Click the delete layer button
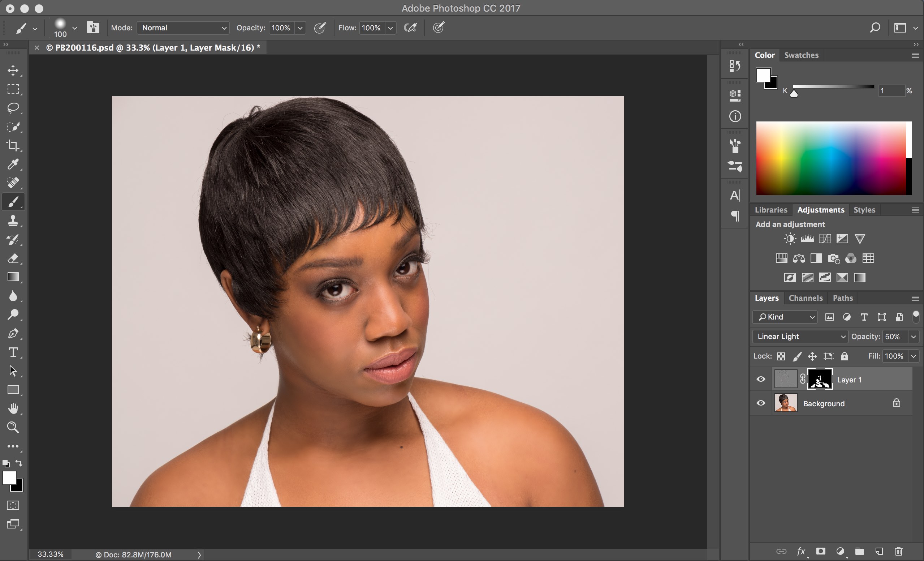 pos(898,552)
